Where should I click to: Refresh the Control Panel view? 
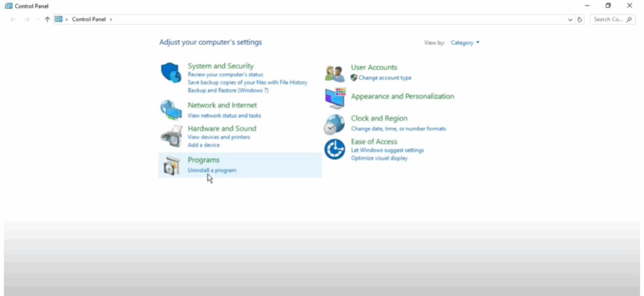(x=580, y=20)
